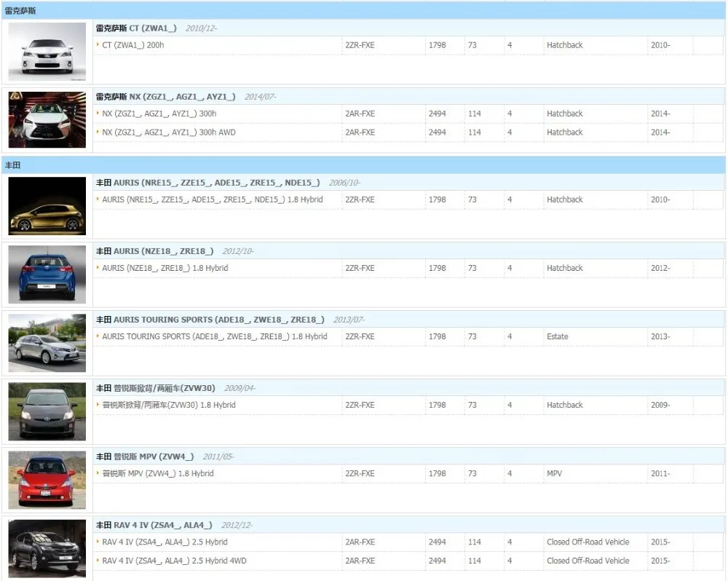Open model heading 雷克萨斯 CT (ZWA1_)
Viewport: 728px width, 581px height.
(136, 28)
